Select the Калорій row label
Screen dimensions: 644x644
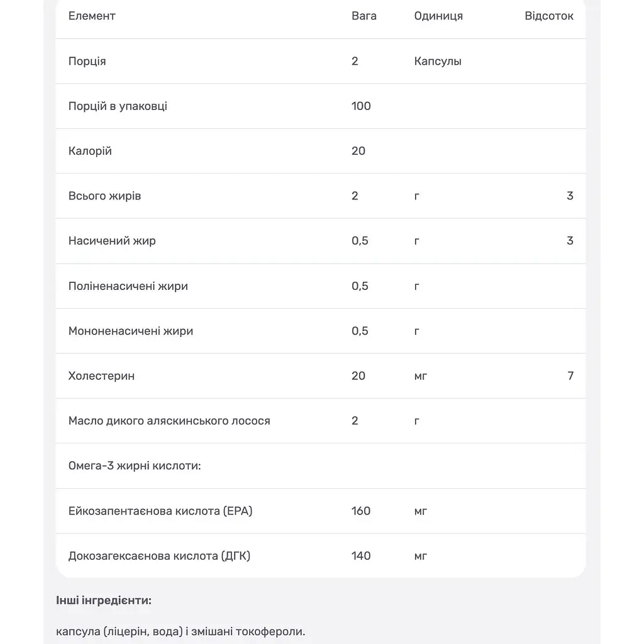[x=90, y=151]
